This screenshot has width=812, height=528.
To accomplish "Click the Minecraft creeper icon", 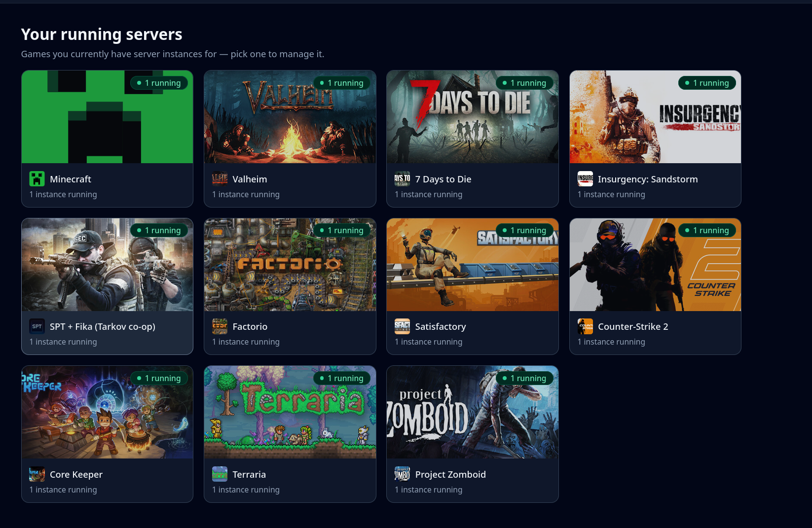I will pyautogui.click(x=37, y=178).
